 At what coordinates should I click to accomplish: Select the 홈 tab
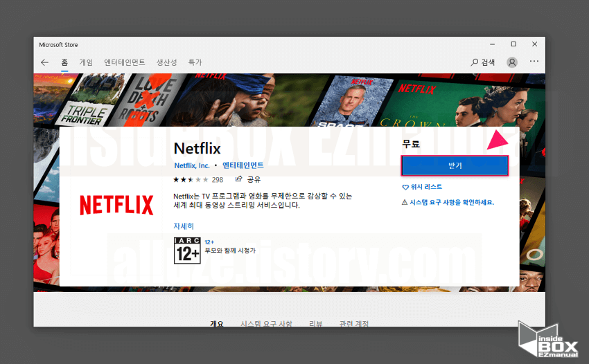click(x=64, y=62)
